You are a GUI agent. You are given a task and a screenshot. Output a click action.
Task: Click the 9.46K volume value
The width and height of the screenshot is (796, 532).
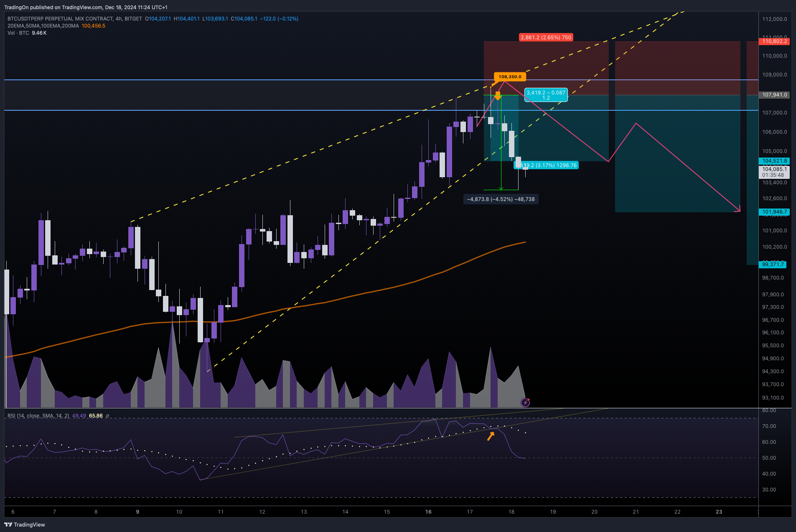click(39, 33)
